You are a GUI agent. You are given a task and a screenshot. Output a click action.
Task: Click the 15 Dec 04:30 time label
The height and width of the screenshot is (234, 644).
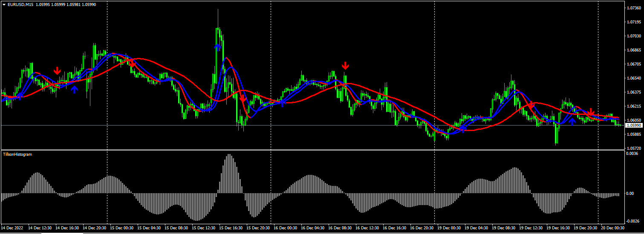149,228
